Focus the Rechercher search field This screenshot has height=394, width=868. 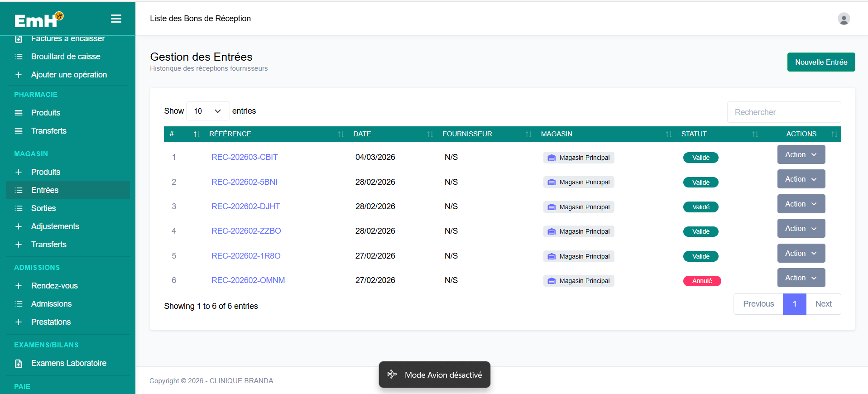click(784, 112)
